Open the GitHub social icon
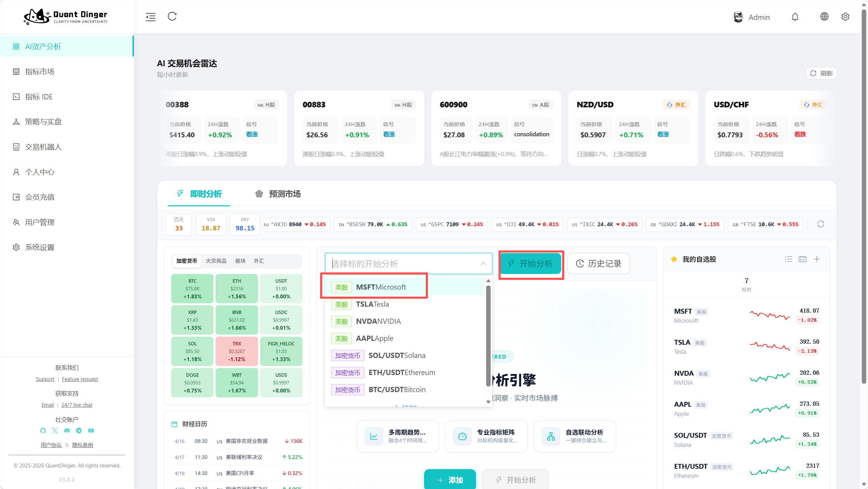This screenshot has height=489, width=868. click(43, 430)
